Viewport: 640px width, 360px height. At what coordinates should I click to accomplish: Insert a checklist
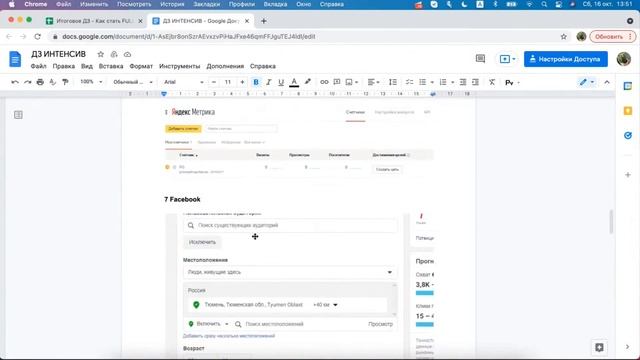409,82
